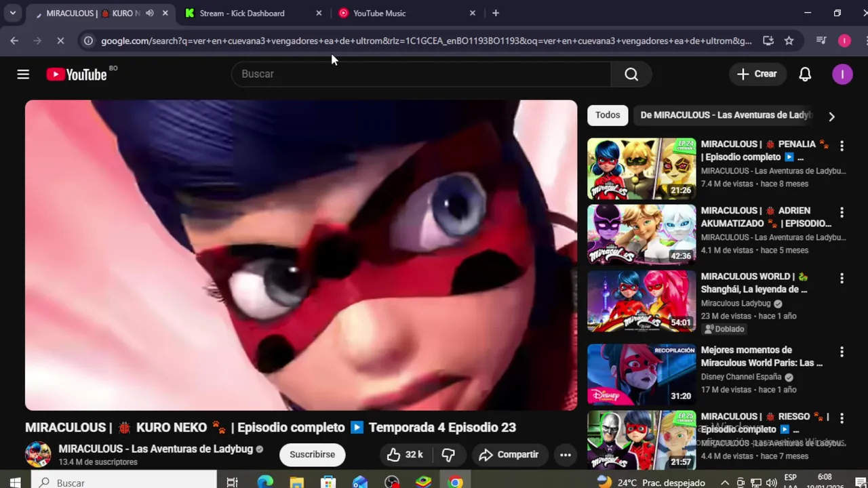Open MIRACULOUS - Las Aventuras de Ladybug channel
Screen dimensions: 868x488
click(155, 449)
